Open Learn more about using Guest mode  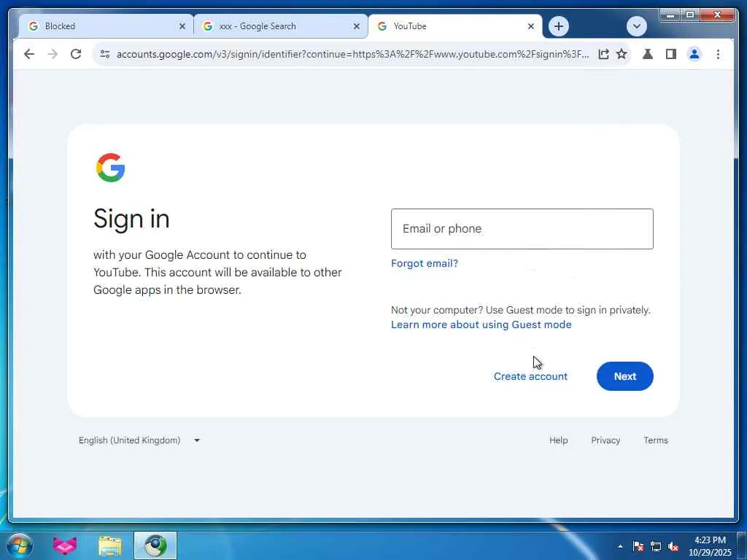[x=481, y=324]
